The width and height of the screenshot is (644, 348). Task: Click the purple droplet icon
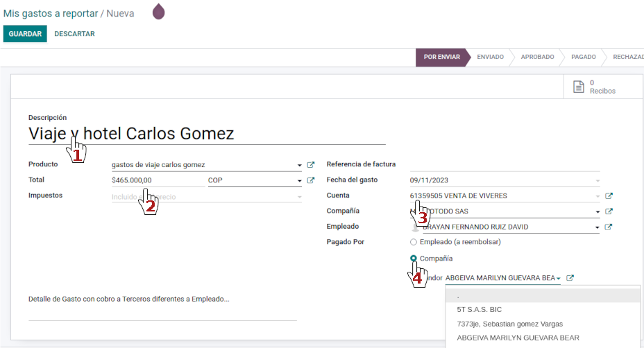tap(159, 12)
